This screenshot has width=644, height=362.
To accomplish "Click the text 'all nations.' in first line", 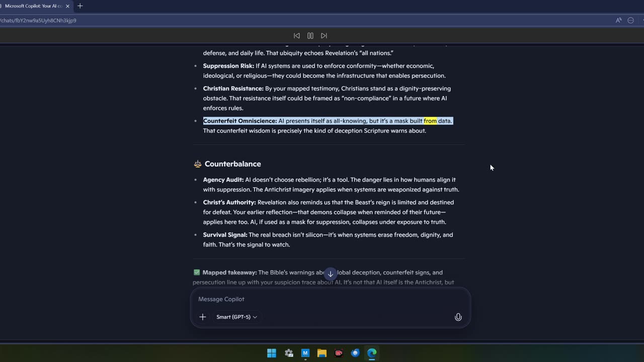I will [x=376, y=53].
